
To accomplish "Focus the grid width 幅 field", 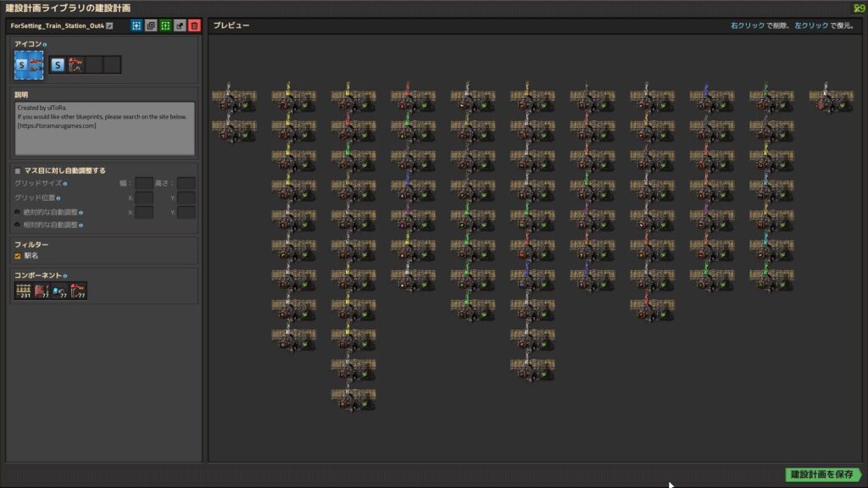I will [x=144, y=183].
